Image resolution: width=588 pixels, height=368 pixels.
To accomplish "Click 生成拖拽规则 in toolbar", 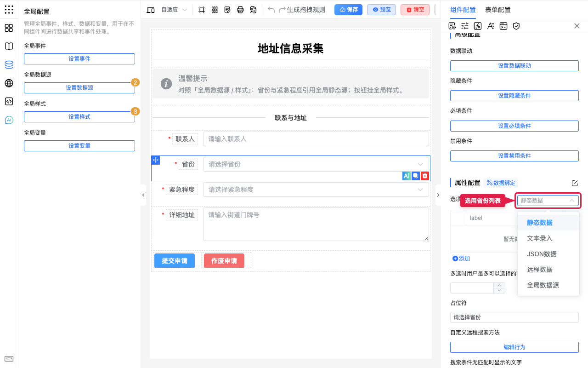I will click(306, 10).
